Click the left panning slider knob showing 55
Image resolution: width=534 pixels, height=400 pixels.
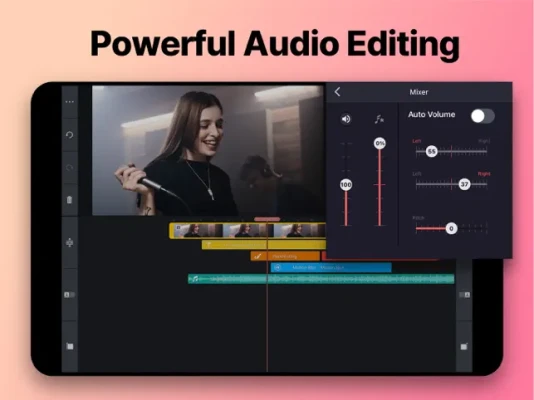pyautogui.click(x=431, y=151)
